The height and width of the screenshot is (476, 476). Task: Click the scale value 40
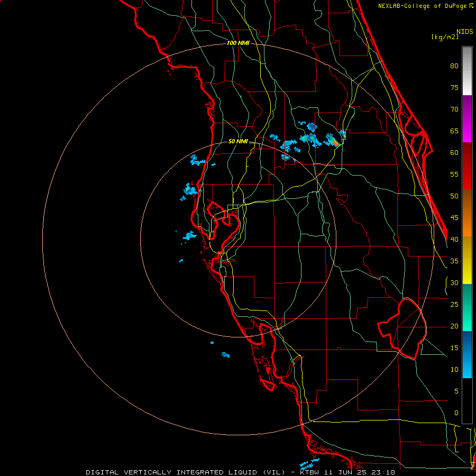click(x=454, y=240)
